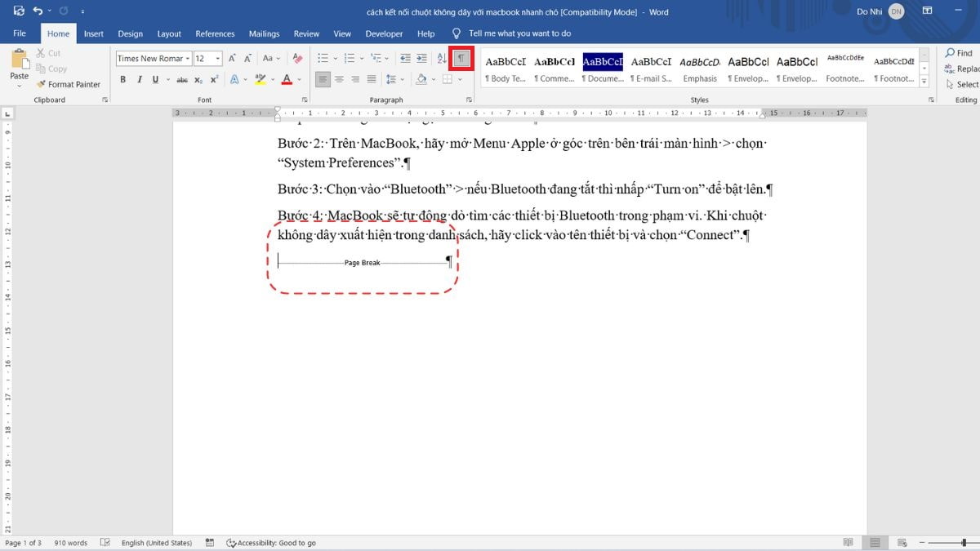Screen dimensions: 980x551
Task: Switch to the Design tab
Action: 130,33
